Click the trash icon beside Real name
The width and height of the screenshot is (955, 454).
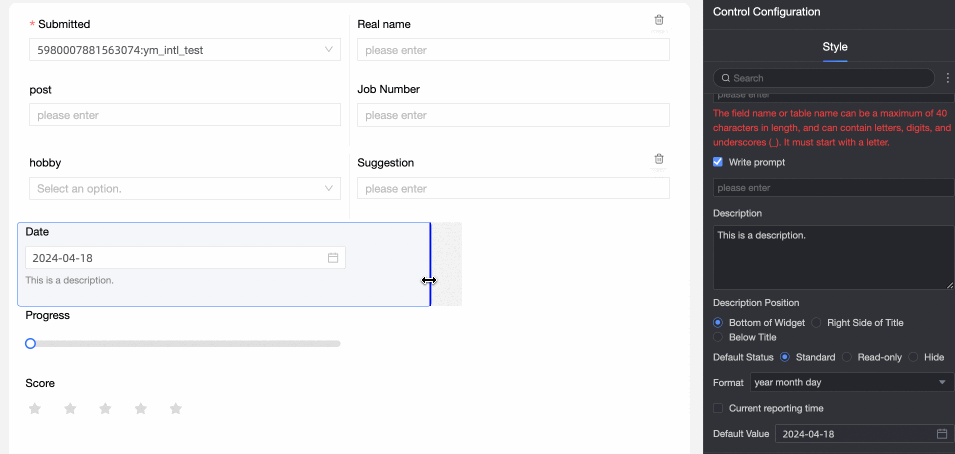coord(658,20)
